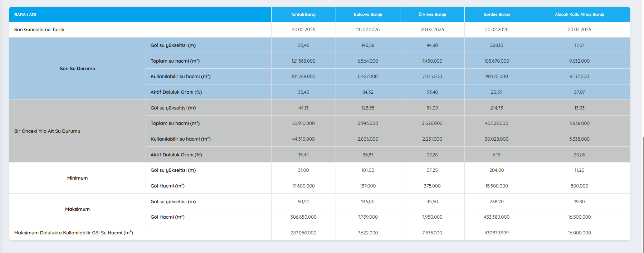Select the Tahtalı value 287.050.000
644x253 pixels.
click(303, 233)
